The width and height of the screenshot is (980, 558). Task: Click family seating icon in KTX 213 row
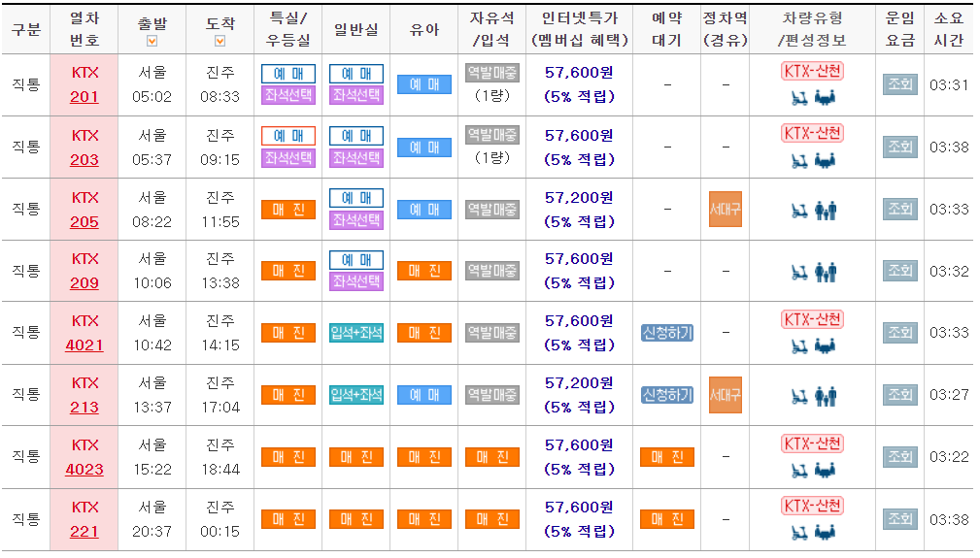[x=826, y=396]
